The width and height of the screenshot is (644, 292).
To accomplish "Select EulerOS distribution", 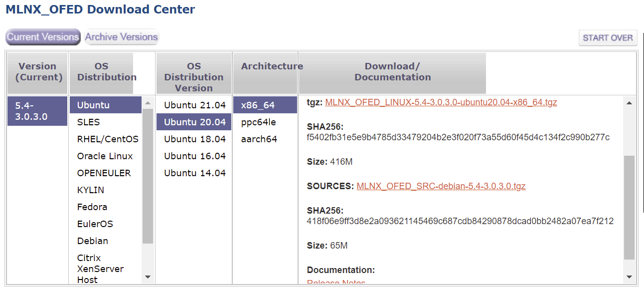I will point(106,224).
